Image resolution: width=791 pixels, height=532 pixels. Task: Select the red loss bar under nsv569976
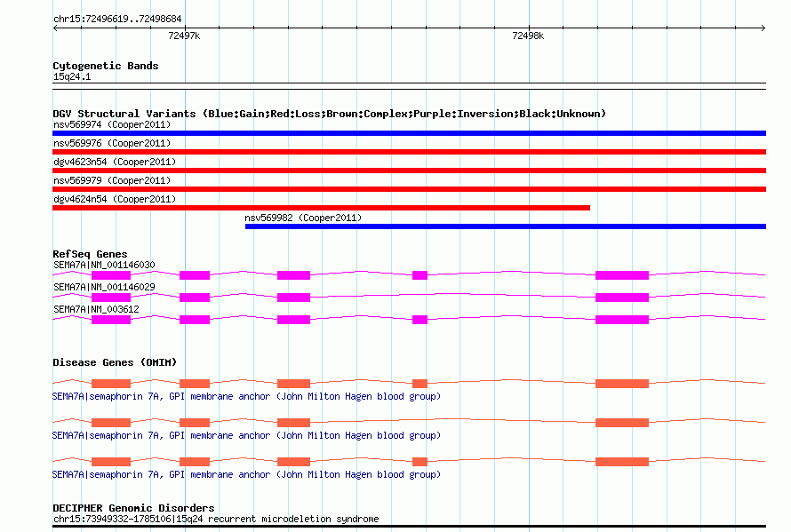click(x=409, y=152)
